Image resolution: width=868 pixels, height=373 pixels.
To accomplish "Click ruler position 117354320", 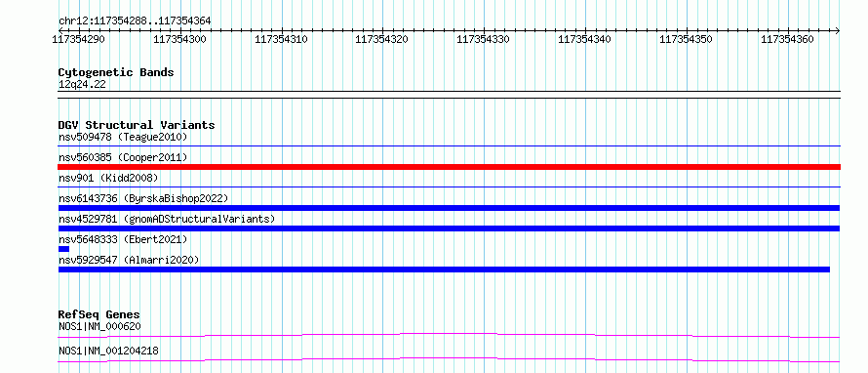I will point(382,39).
